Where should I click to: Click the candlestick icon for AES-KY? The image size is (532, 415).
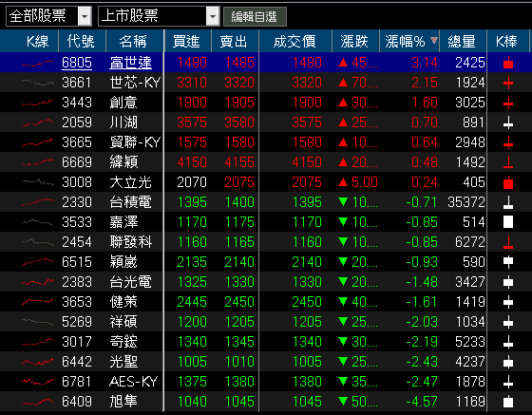(x=508, y=382)
